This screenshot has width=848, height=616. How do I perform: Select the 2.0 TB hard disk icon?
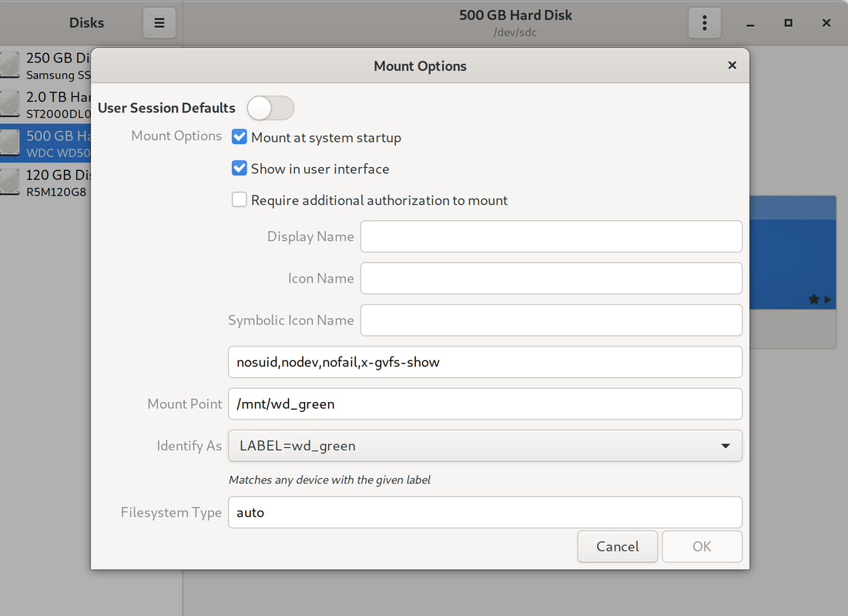click(x=9, y=104)
